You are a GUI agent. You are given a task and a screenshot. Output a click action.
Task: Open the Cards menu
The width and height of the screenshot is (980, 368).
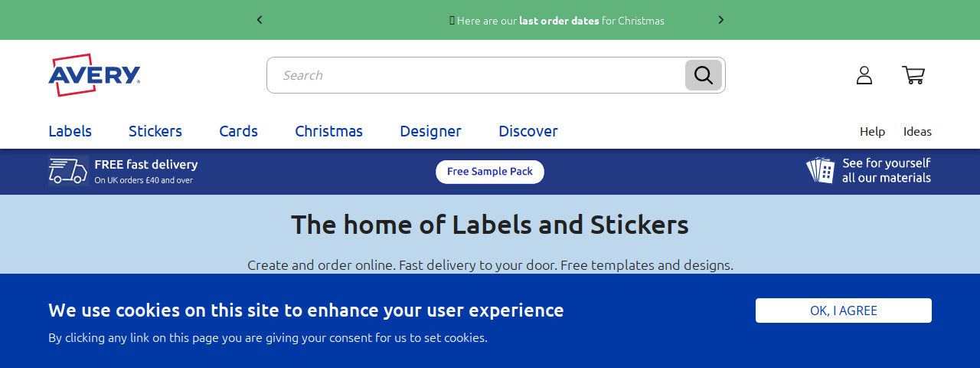238,131
